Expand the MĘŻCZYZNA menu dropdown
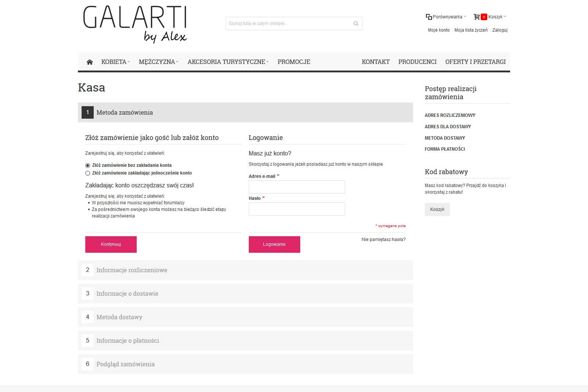588x392 pixels. [158, 62]
